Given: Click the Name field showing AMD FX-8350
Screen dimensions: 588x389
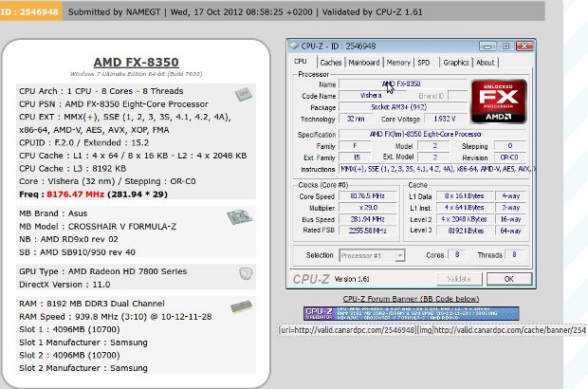Looking at the screenshot, I should (x=403, y=84).
